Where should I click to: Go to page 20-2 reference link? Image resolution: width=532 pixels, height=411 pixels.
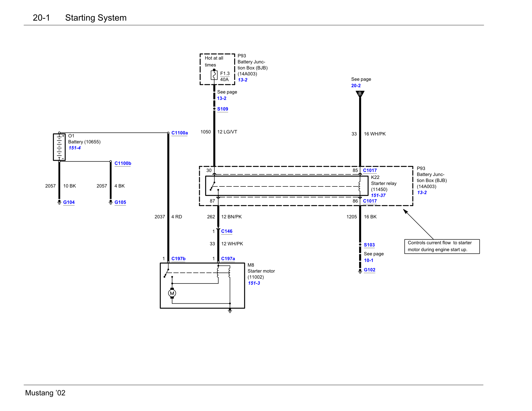coord(356,86)
